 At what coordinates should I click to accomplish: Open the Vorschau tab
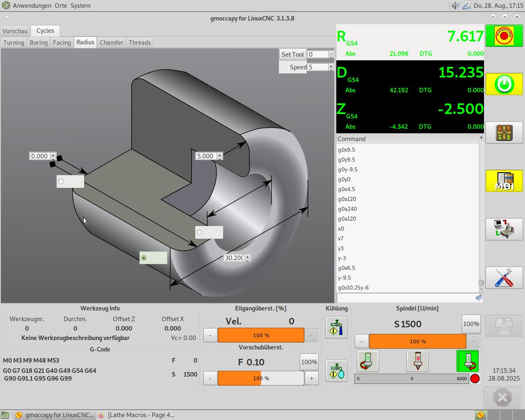tap(15, 31)
